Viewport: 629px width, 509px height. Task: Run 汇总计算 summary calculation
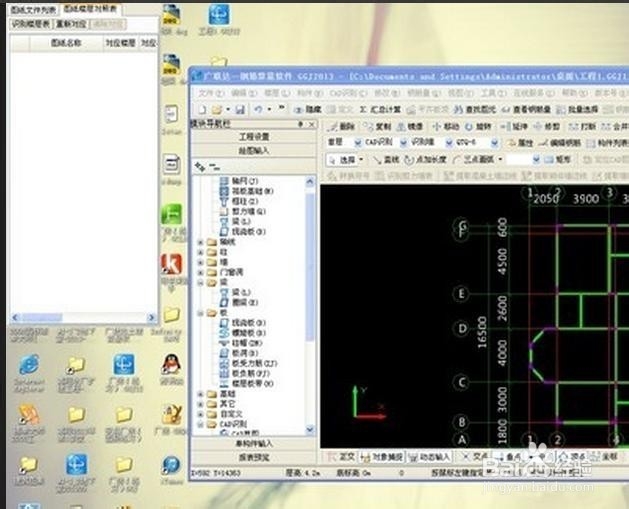coord(380,109)
